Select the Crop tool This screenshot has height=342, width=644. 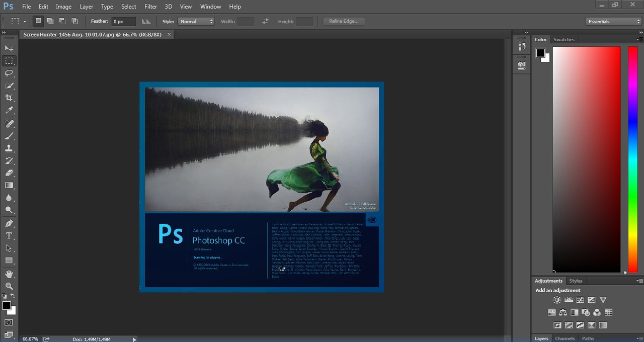tap(9, 98)
